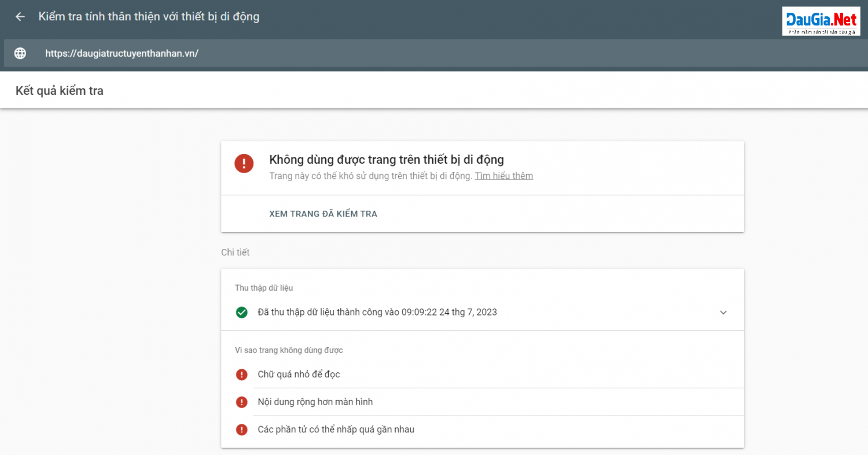Open the DauGia.Net logo
The width and height of the screenshot is (868, 455).
821,21
